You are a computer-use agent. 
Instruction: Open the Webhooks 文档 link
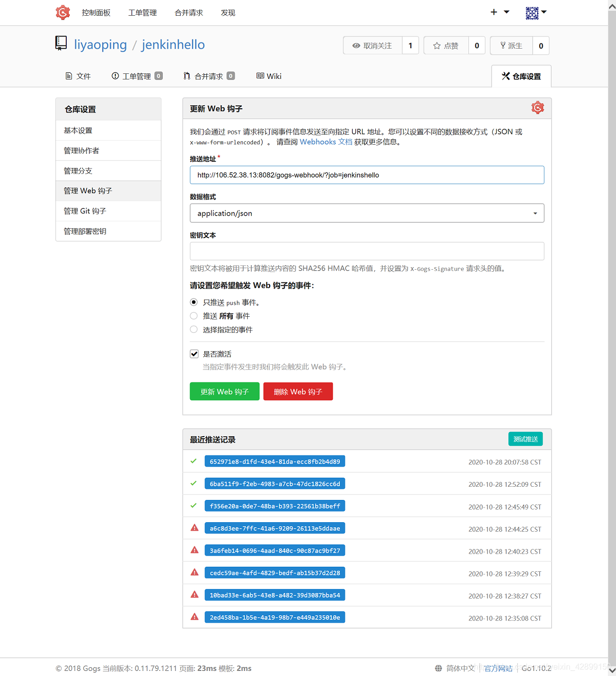pos(326,142)
